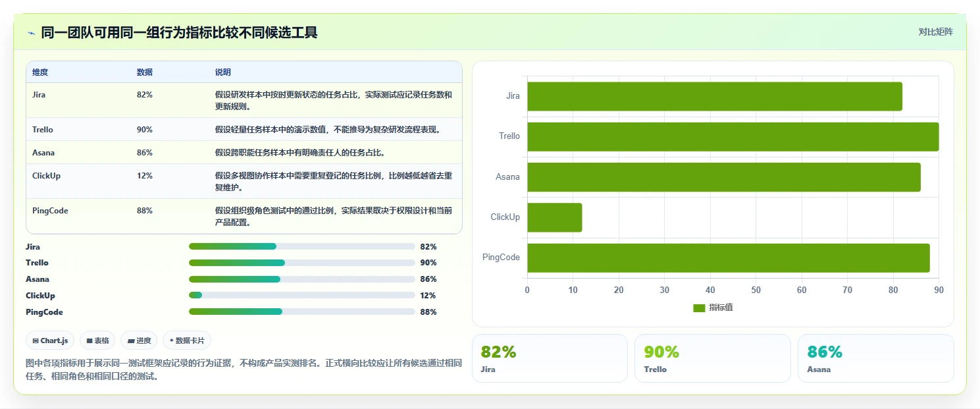This screenshot has height=409, width=980.
Task: Click the Jira bar in the chart
Action: 715,96
